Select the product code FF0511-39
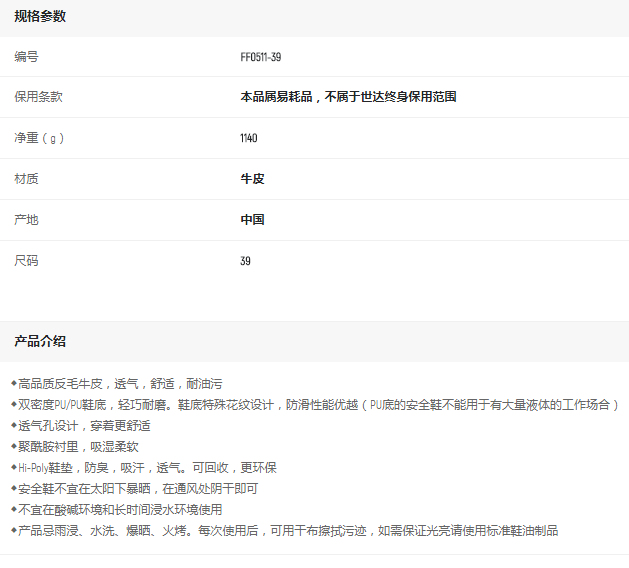 pyautogui.click(x=260, y=57)
